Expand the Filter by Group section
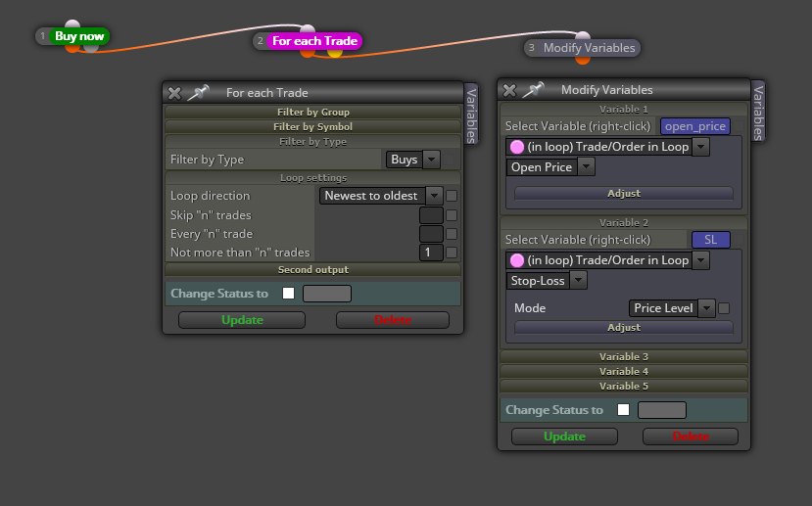This screenshot has height=506, width=812. 312,113
